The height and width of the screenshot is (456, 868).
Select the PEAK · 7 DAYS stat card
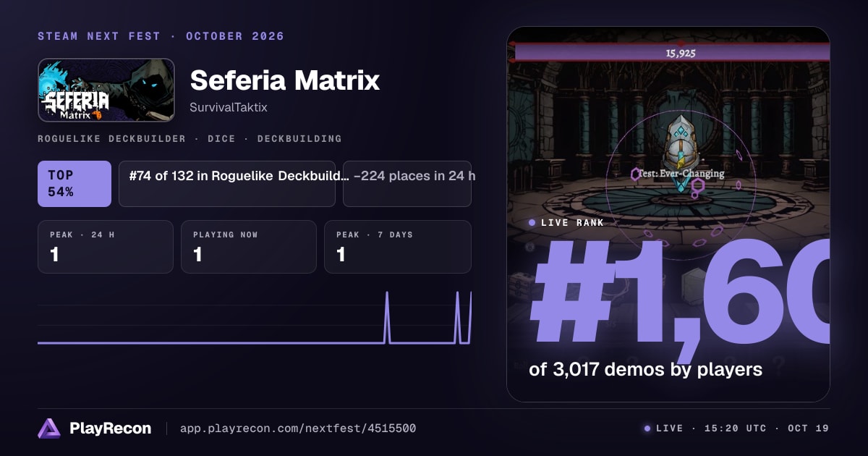[x=398, y=247]
